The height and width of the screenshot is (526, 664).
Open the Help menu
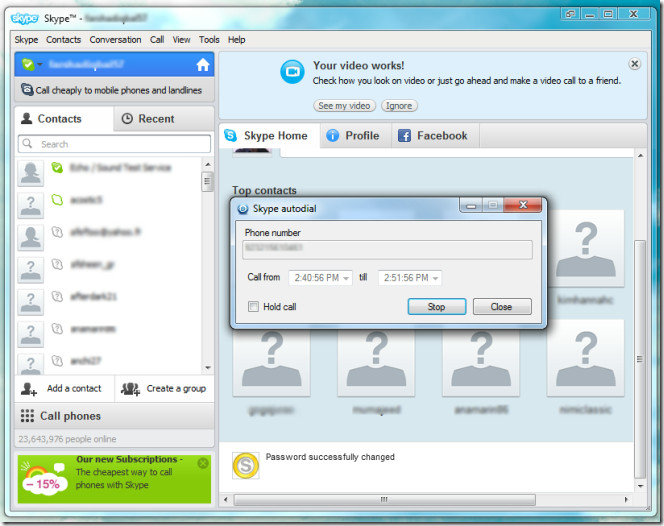(x=236, y=40)
